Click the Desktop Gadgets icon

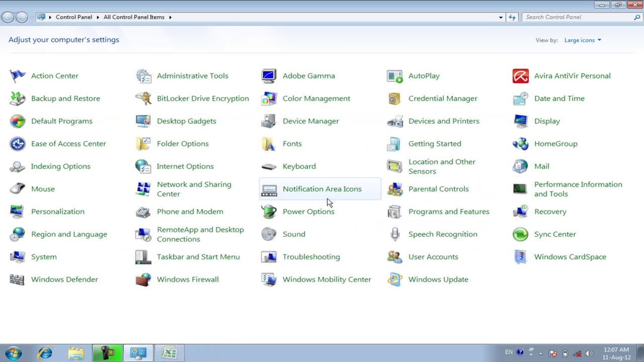point(143,121)
